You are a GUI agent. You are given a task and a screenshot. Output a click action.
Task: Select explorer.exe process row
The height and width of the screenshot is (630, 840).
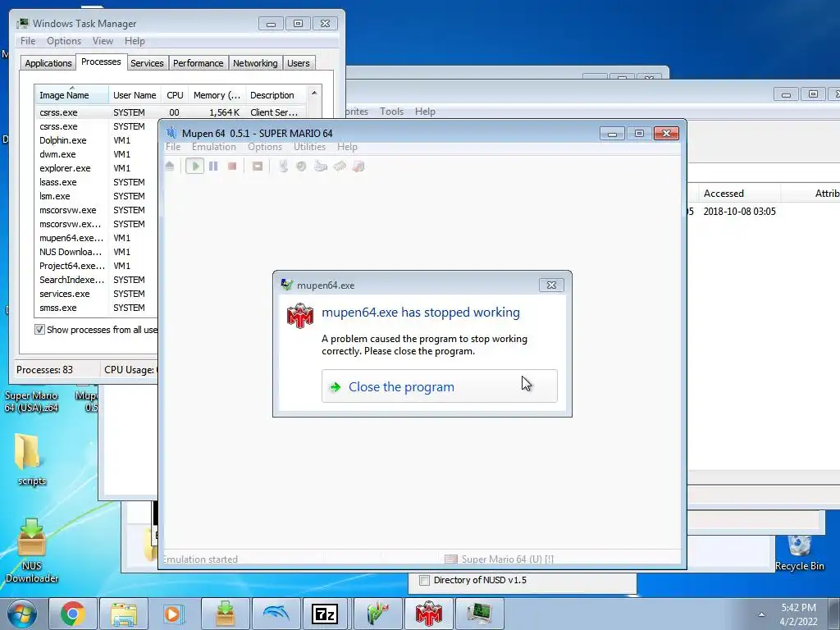(x=96, y=168)
